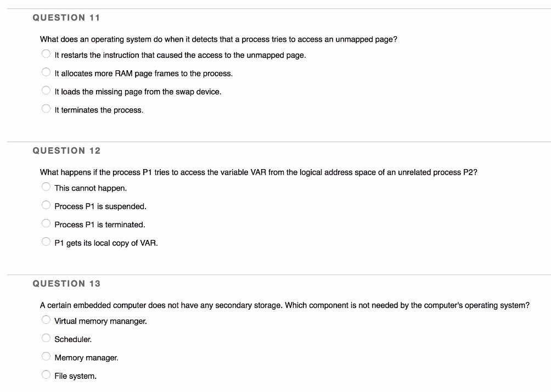Select "Virtual memory mananger" option

tap(46, 319)
